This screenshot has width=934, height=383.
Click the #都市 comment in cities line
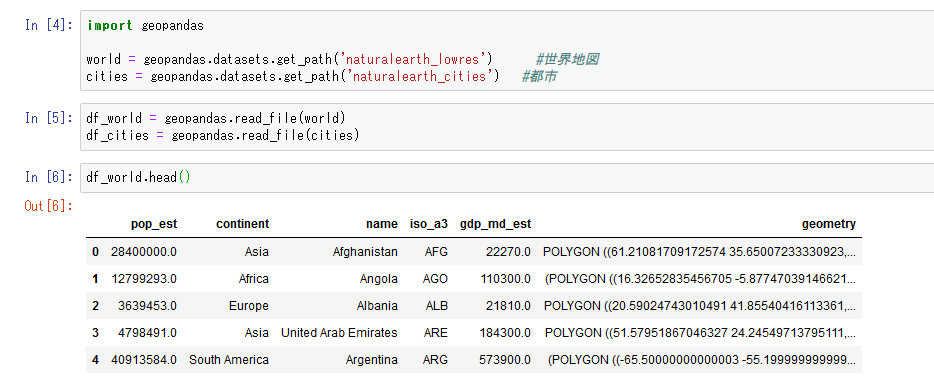tap(539, 76)
